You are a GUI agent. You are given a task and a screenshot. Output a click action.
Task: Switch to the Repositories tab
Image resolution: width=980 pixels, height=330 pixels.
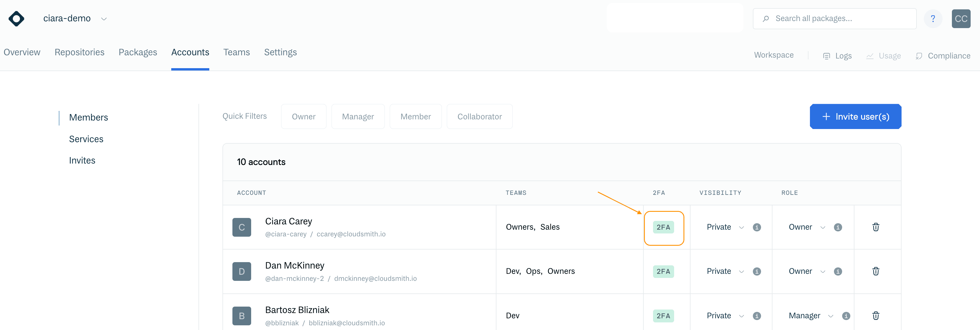point(79,52)
